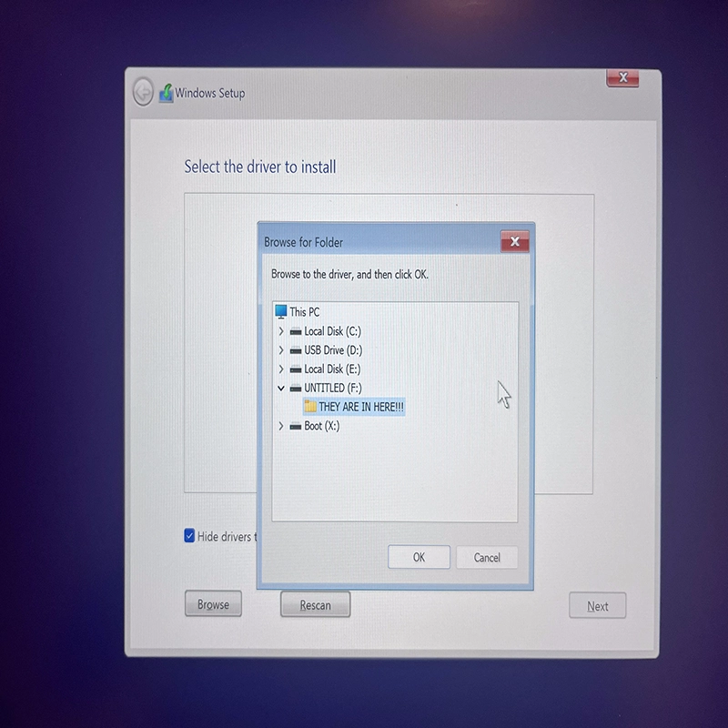
Task: Expand the Local Disk (C:) node
Action: [281, 331]
